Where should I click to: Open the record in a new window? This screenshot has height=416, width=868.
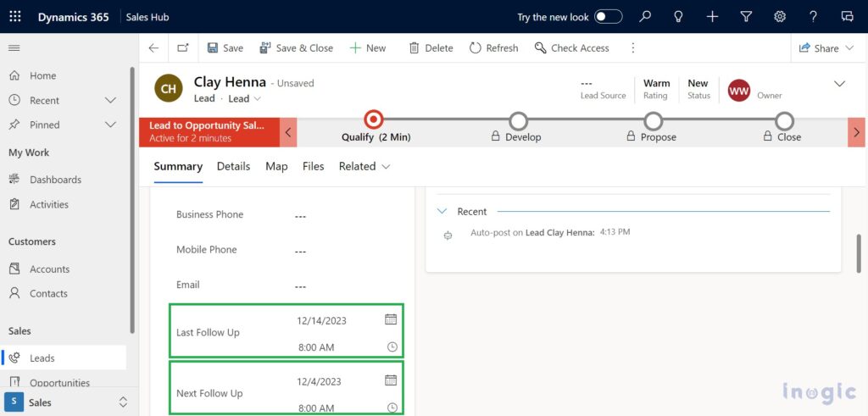[x=183, y=48]
